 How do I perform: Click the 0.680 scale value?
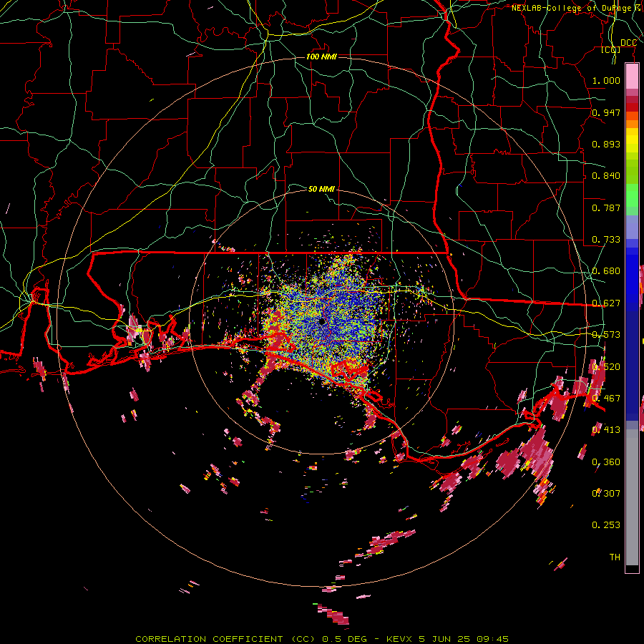pos(606,271)
